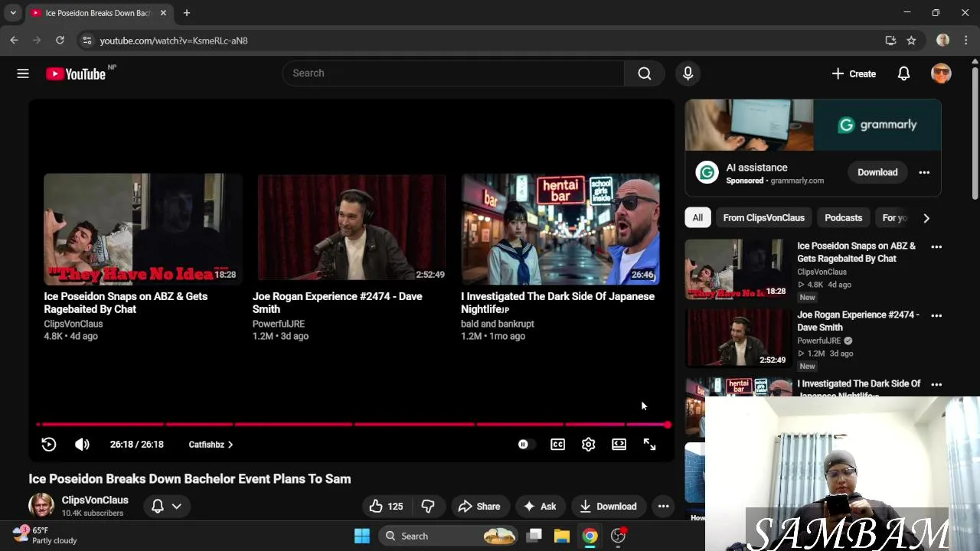Reload the page

pos(60,41)
